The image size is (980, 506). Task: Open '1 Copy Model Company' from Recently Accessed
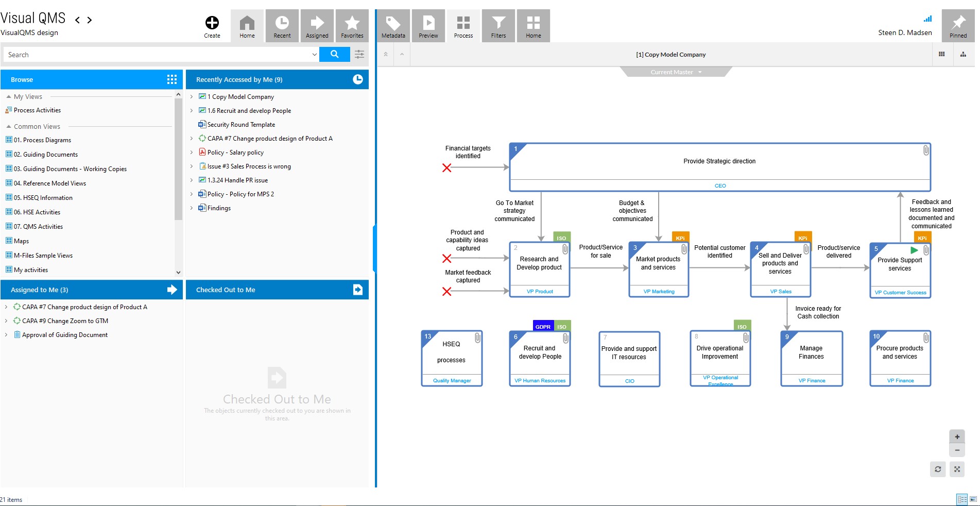[x=240, y=96]
